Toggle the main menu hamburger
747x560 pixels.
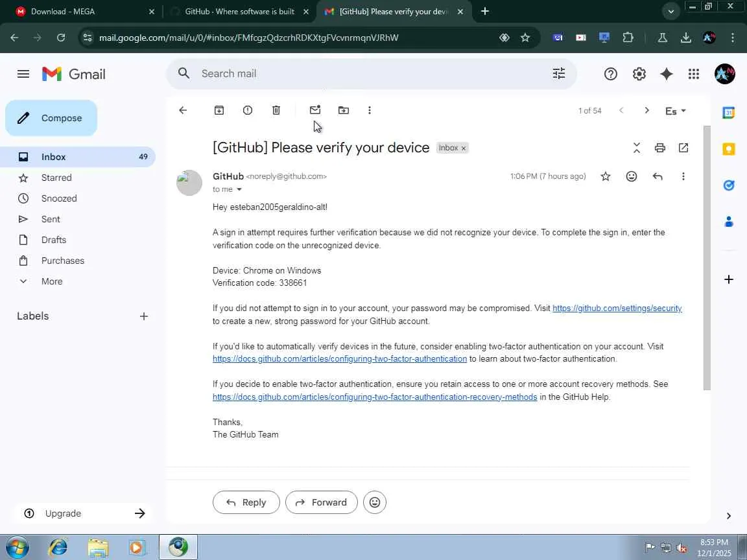23,74
